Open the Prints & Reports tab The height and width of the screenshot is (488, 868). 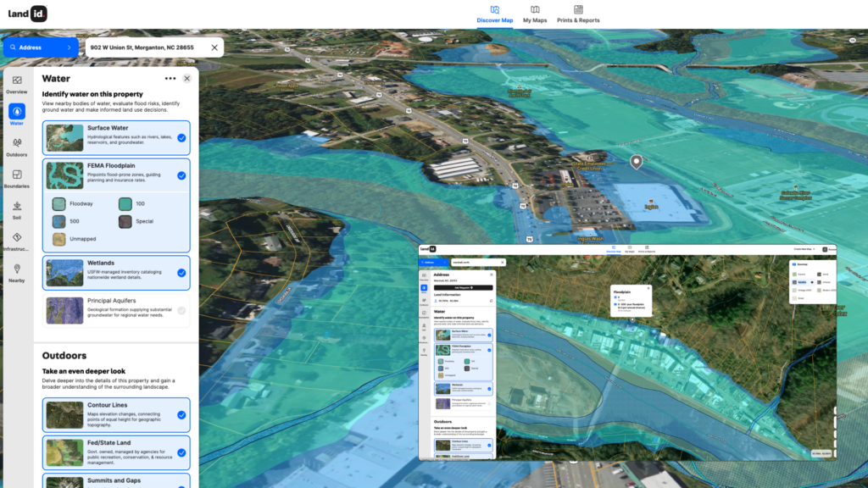(578, 14)
